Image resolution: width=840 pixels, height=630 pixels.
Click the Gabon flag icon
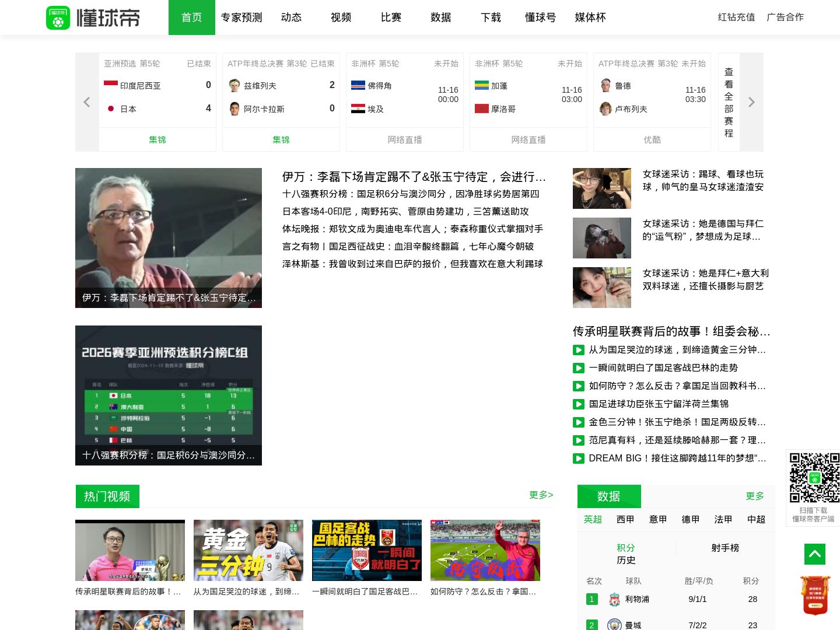tap(482, 85)
